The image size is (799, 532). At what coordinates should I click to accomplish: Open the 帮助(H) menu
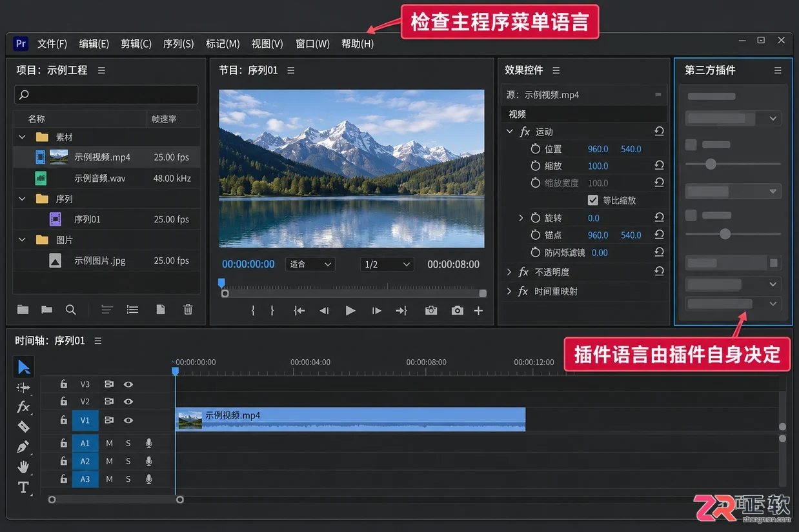(x=358, y=44)
